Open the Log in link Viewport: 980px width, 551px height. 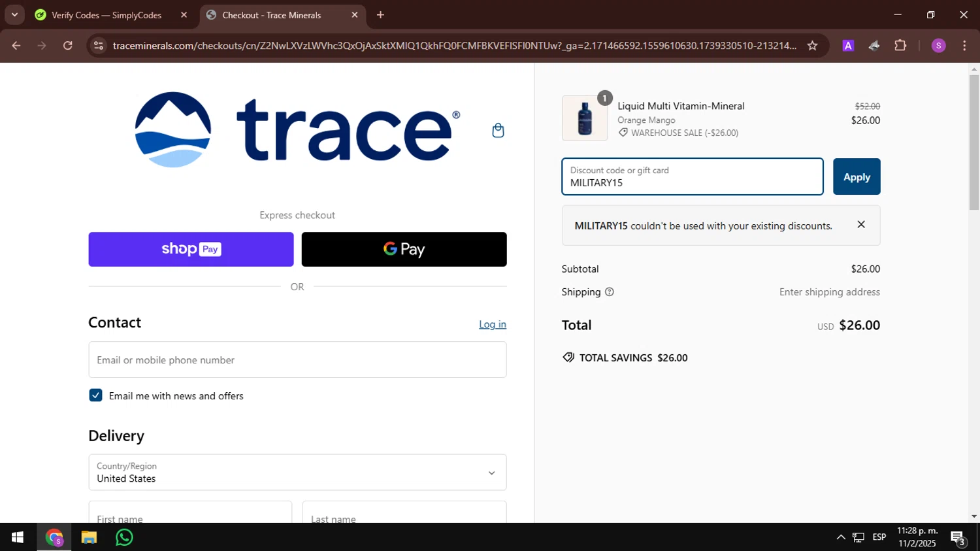[x=493, y=324]
